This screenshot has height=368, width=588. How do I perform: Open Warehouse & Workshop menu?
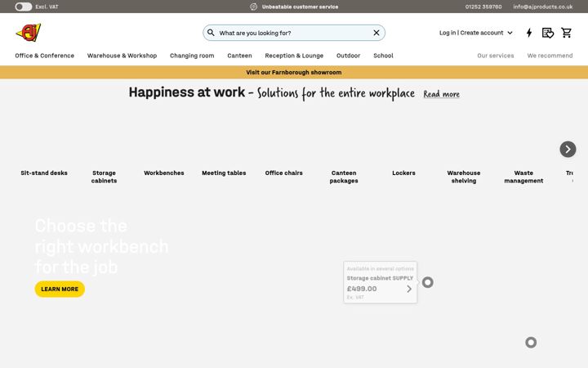pyautogui.click(x=122, y=56)
